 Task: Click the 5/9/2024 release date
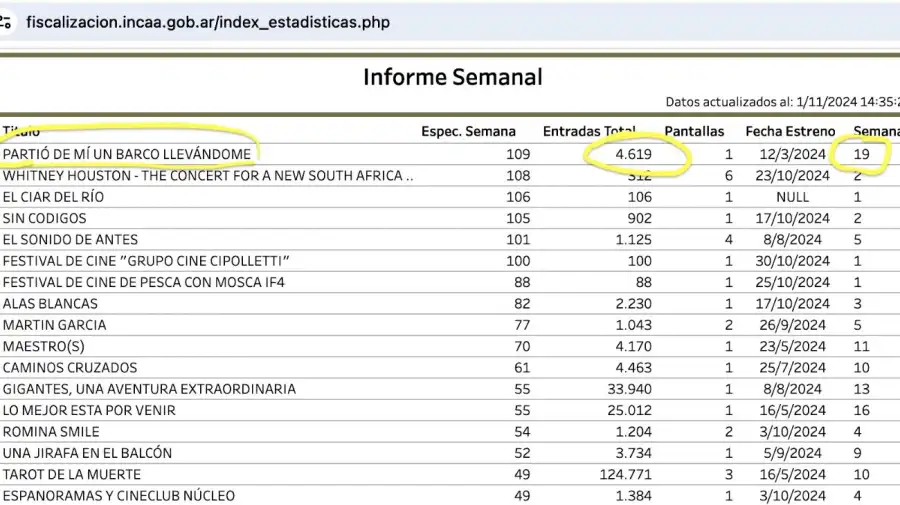click(x=792, y=453)
